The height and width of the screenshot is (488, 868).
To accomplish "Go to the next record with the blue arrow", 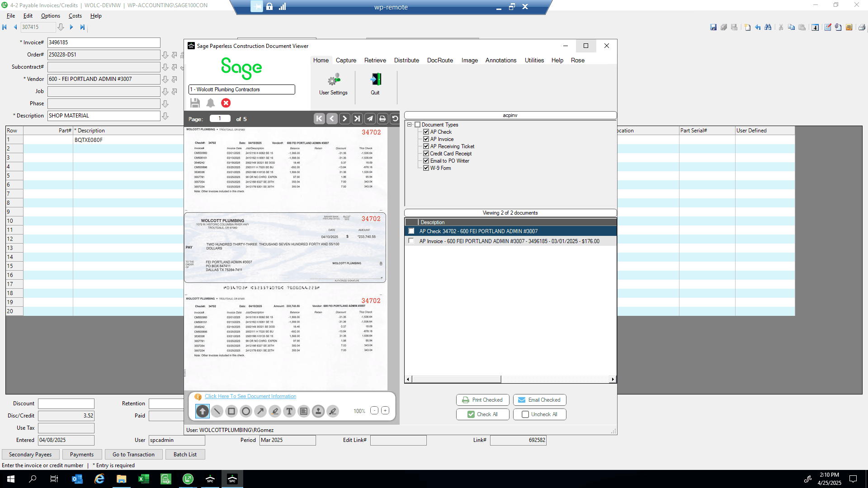I will 71,27.
